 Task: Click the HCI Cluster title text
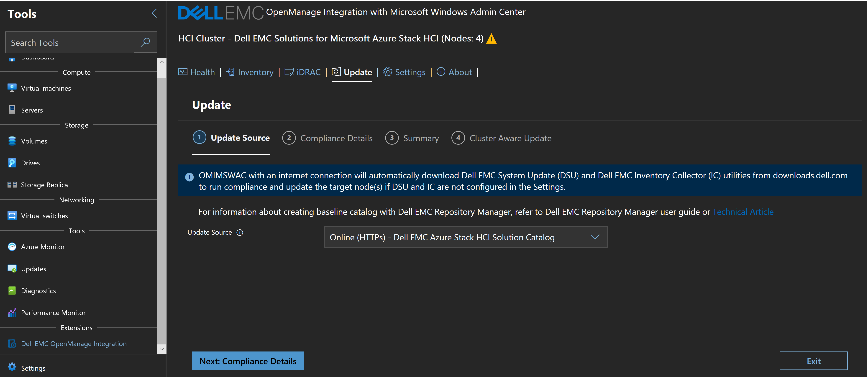[x=330, y=38]
